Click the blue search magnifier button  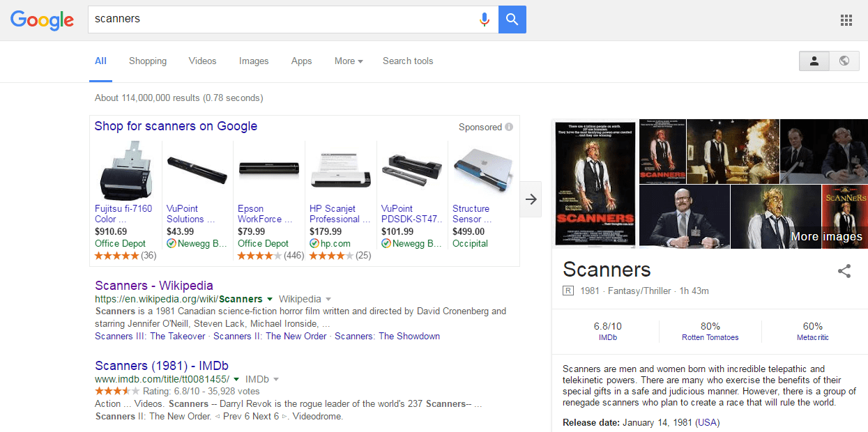(512, 20)
